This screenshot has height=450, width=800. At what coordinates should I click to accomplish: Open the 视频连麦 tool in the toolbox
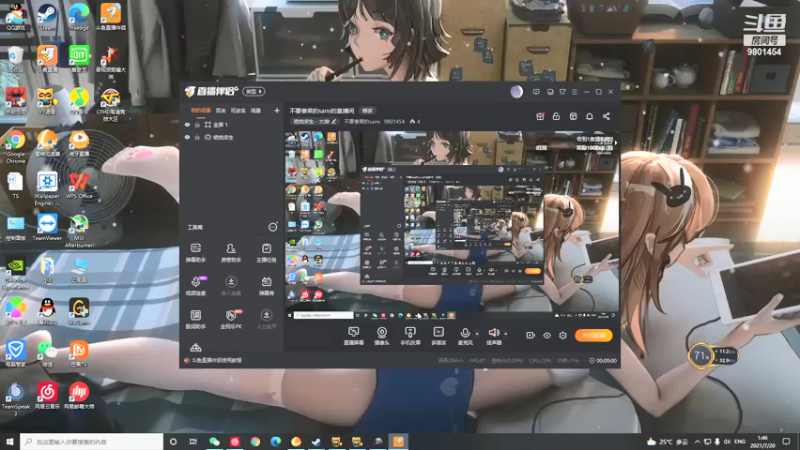(195, 286)
